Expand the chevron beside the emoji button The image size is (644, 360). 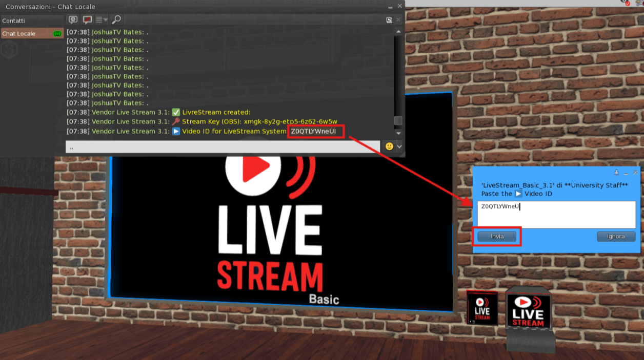pyautogui.click(x=399, y=146)
